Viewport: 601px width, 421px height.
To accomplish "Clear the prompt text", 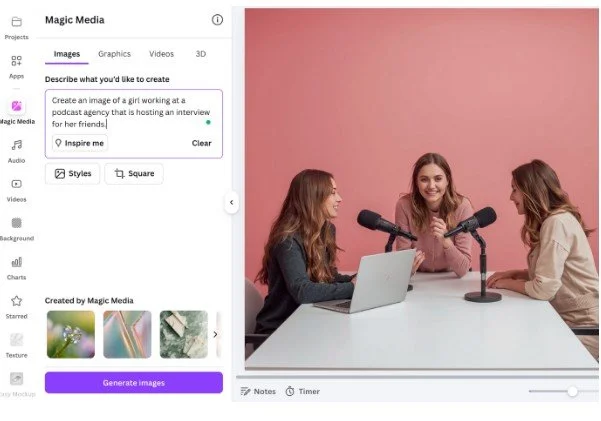I will (x=202, y=143).
